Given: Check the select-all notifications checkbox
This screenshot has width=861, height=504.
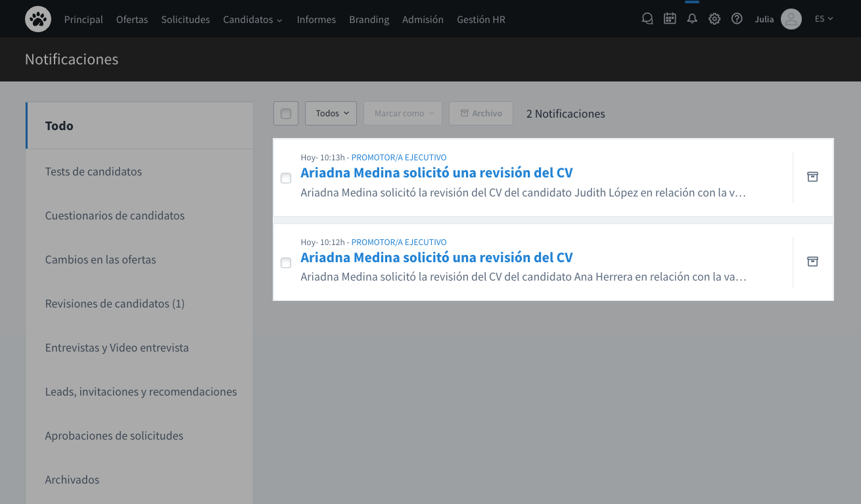Looking at the screenshot, I should 286,113.
